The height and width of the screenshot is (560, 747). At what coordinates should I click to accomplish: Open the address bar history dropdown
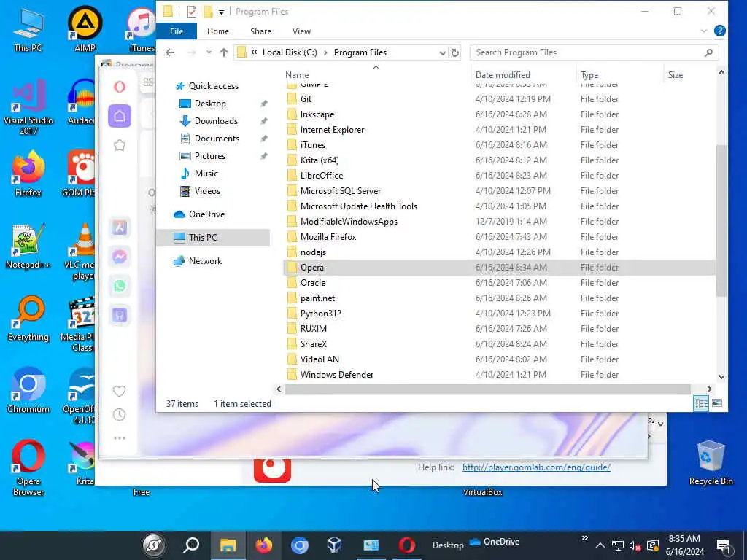(x=442, y=52)
